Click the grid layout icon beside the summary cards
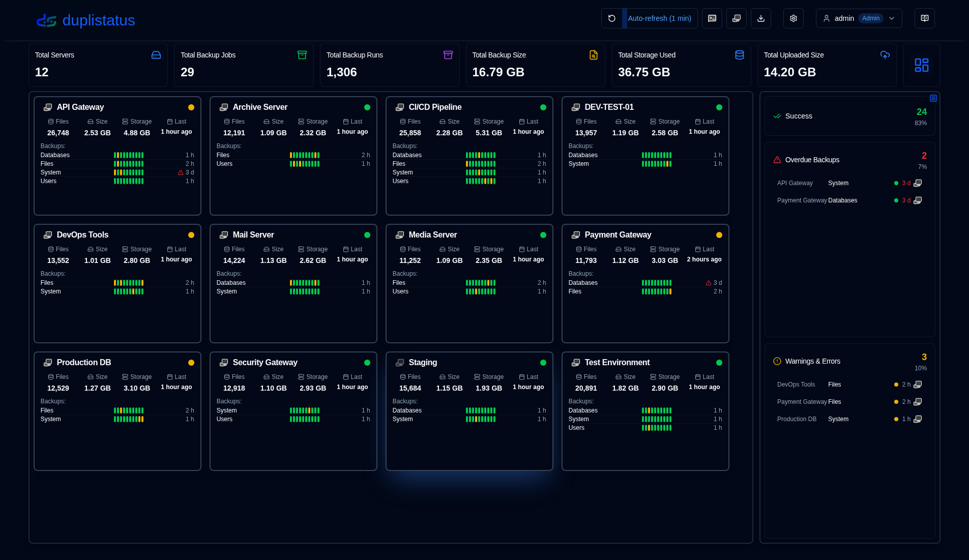The height and width of the screenshot is (560, 969). pos(921,65)
